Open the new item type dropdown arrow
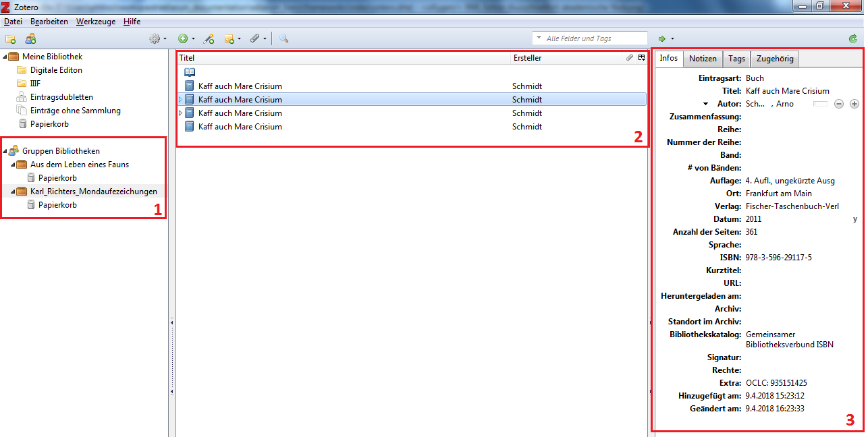 coord(193,39)
